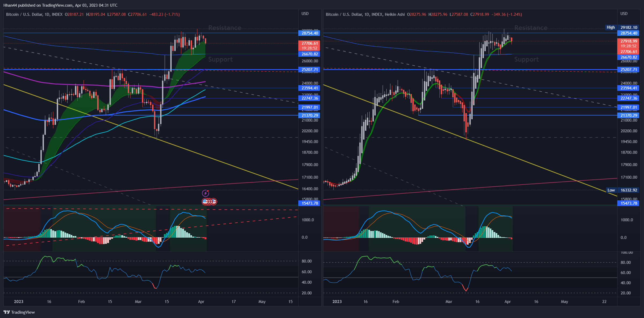Click 'Mar' on right chart time axis
The width and height of the screenshot is (644, 318).
(x=449, y=302)
